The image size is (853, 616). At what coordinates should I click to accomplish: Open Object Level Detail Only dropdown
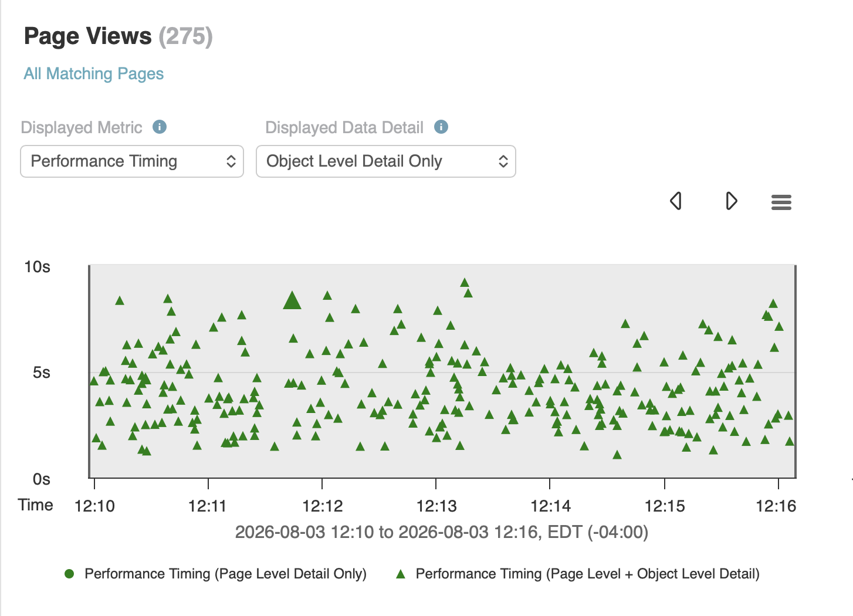pyautogui.click(x=386, y=161)
